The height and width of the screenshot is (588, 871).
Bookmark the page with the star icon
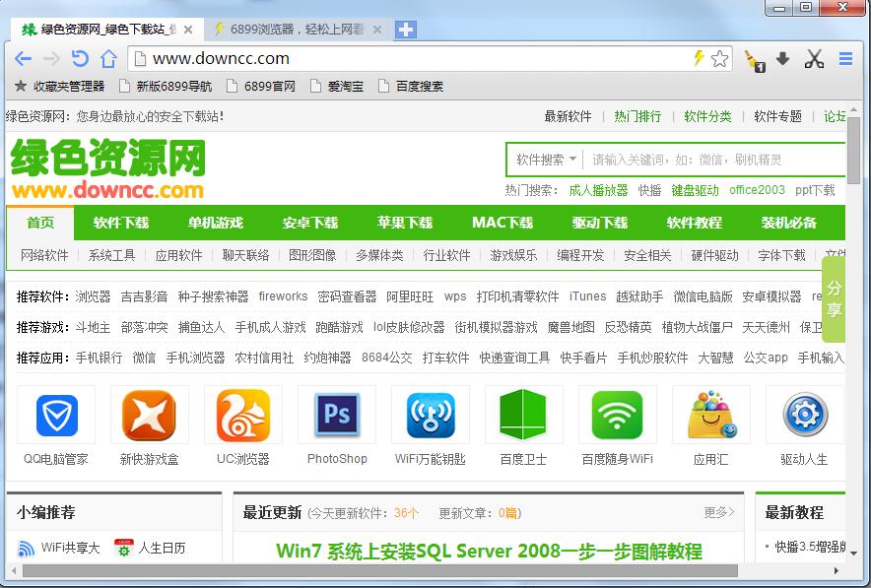[719, 58]
